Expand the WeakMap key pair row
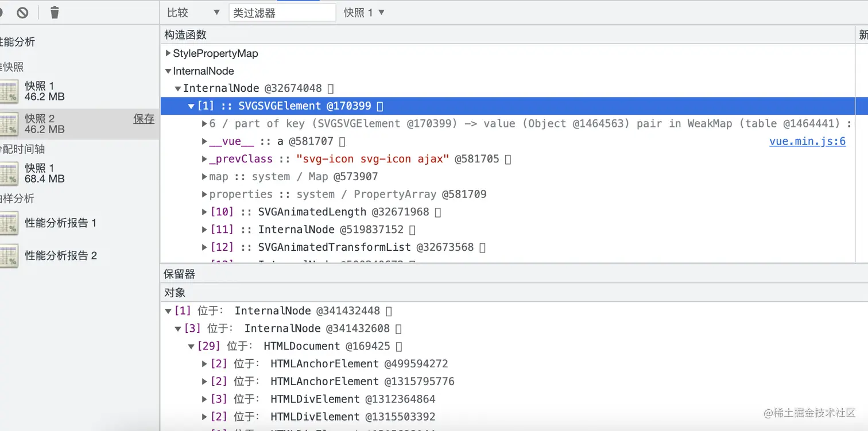The image size is (868, 431). [204, 123]
